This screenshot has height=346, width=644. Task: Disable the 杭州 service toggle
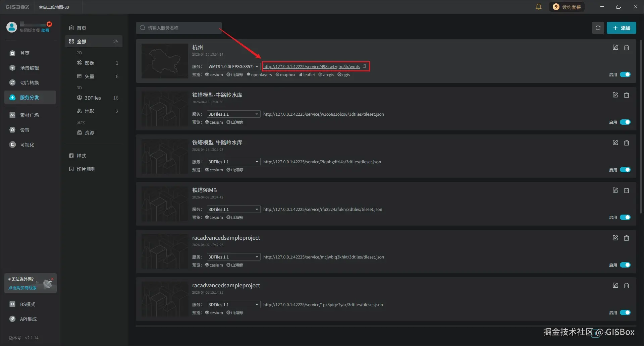(625, 74)
